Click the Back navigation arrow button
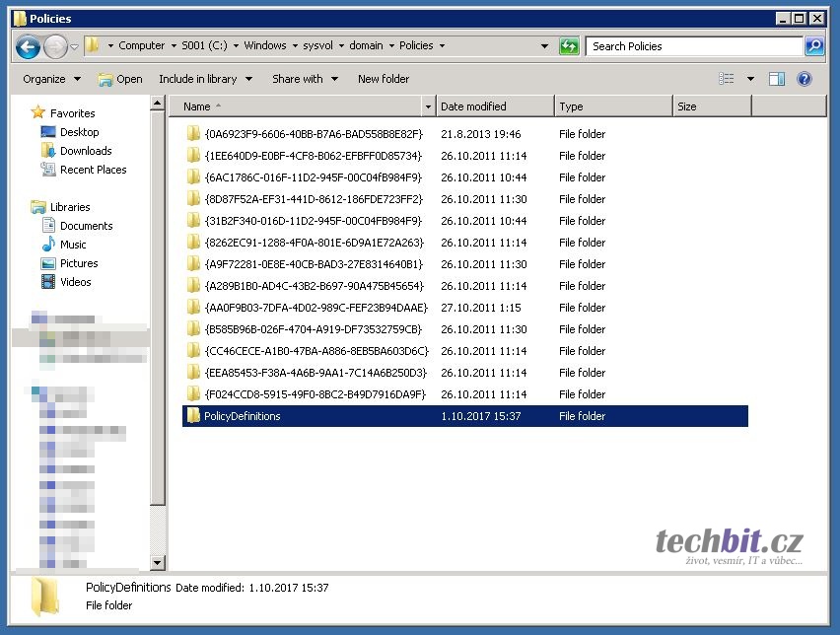Image resolution: width=840 pixels, height=635 pixels. (28, 46)
